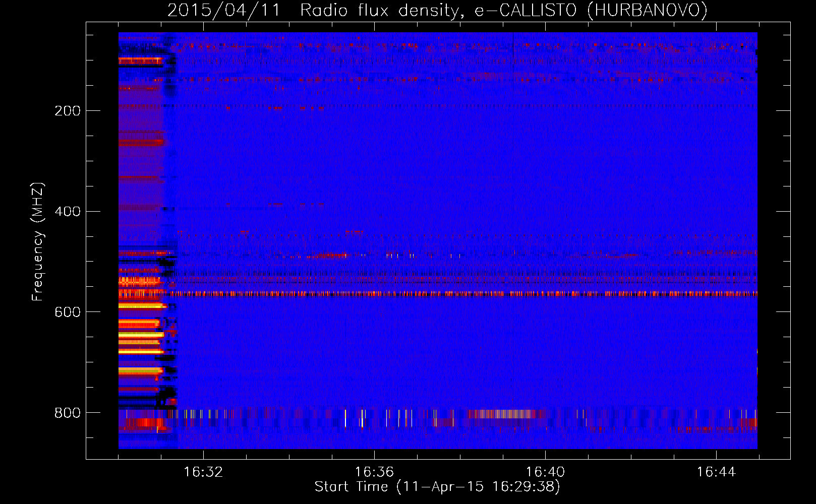Click the 16:40 time tick label
Screen dimensions: 816x504
[545, 472]
